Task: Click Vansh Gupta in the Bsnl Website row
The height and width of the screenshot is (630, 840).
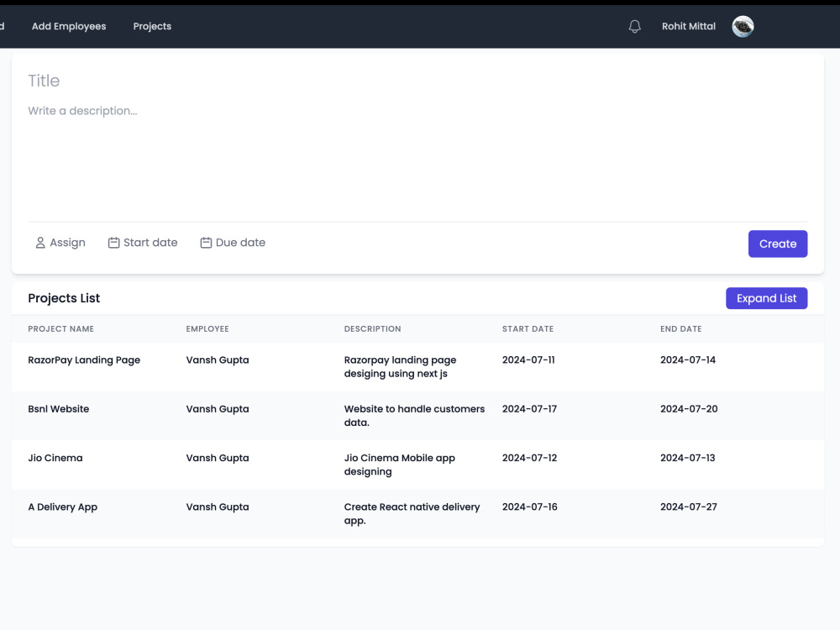Action: pyautogui.click(x=218, y=409)
